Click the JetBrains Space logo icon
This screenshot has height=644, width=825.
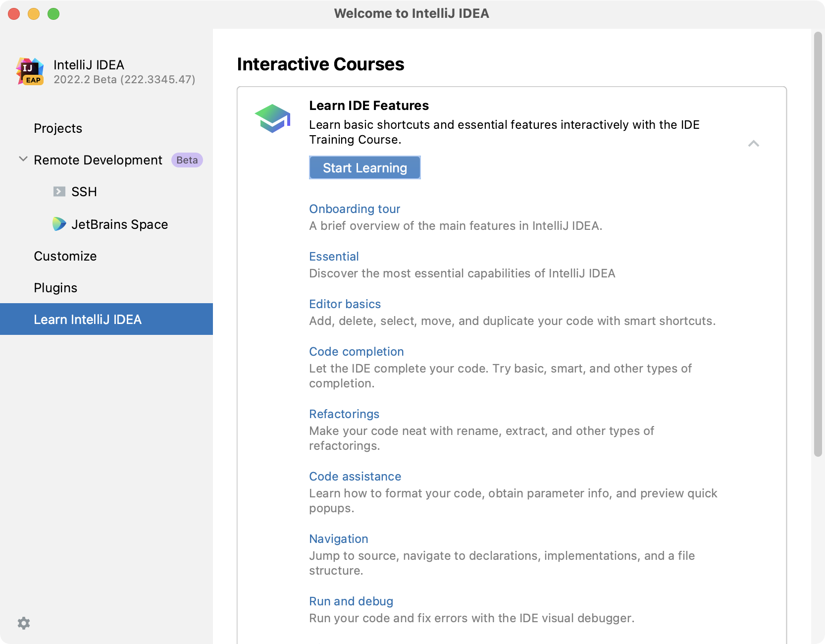point(59,224)
